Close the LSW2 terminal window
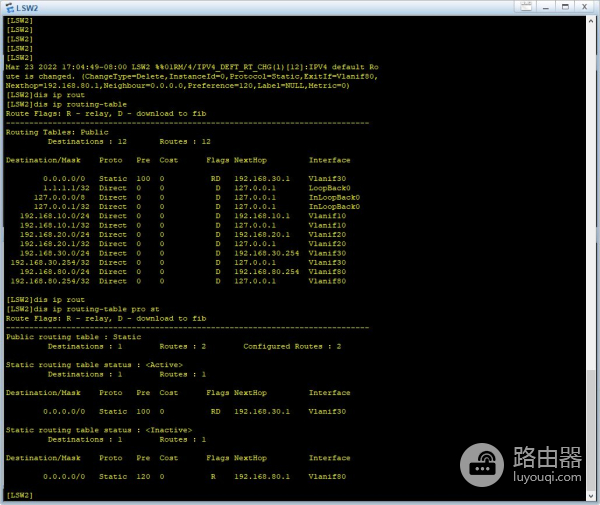The width and height of the screenshot is (600, 505). click(585, 7)
